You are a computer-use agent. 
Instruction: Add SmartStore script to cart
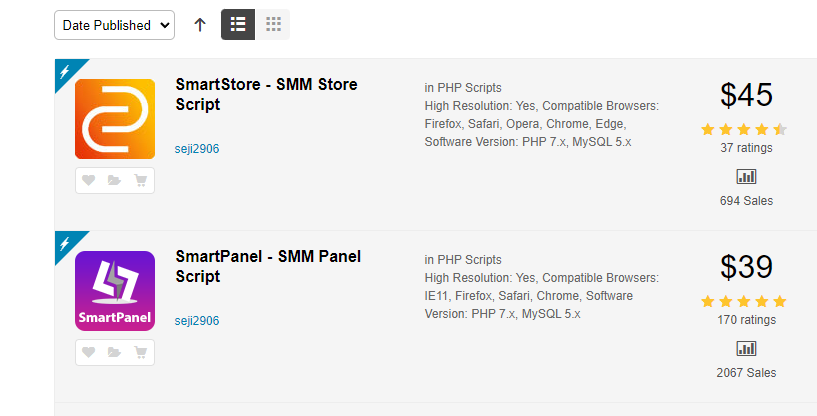coord(140,180)
